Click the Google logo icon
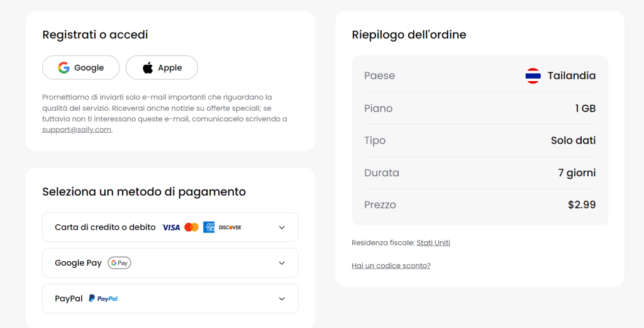The image size is (644, 328). (64, 68)
